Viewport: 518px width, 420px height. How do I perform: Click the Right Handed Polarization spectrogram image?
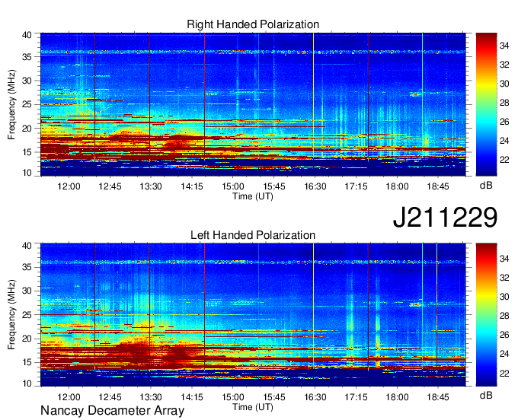pos(253,104)
